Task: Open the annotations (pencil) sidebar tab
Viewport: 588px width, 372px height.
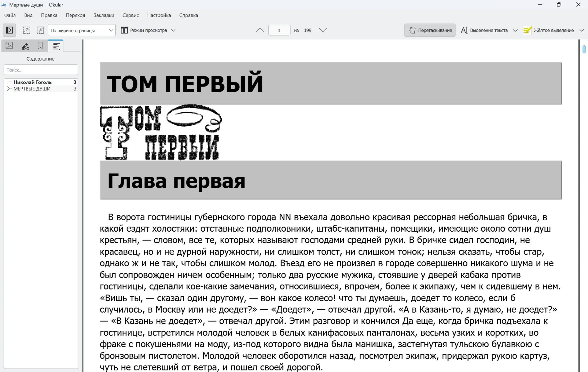Action: pyautogui.click(x=25, y=46)
